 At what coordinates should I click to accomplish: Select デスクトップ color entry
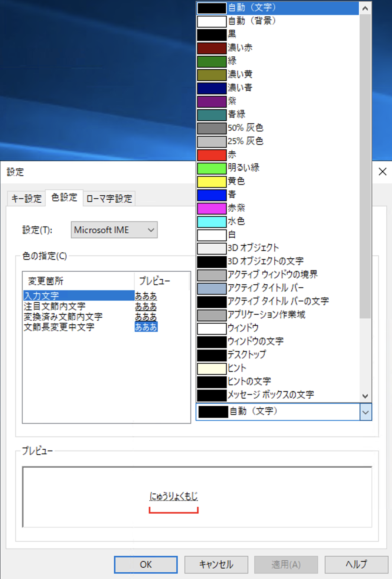click(x=278, y=355)
